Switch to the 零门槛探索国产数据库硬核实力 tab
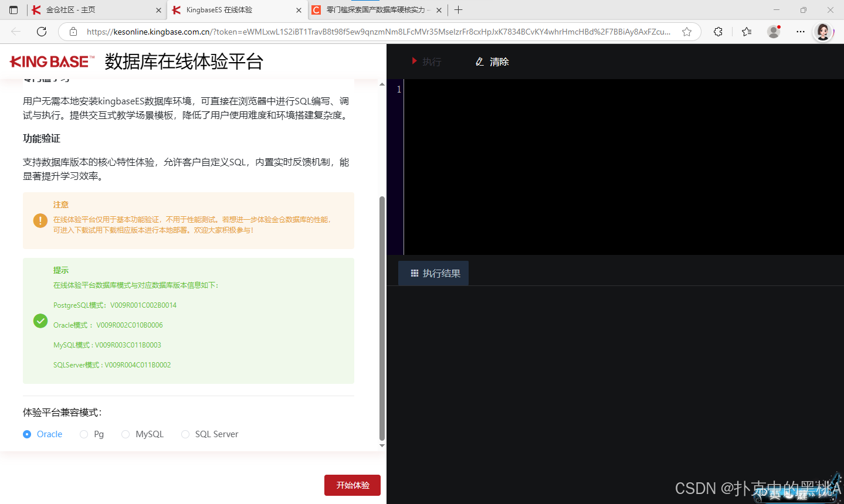Screen dimensions: 844x504 (378, 10)
